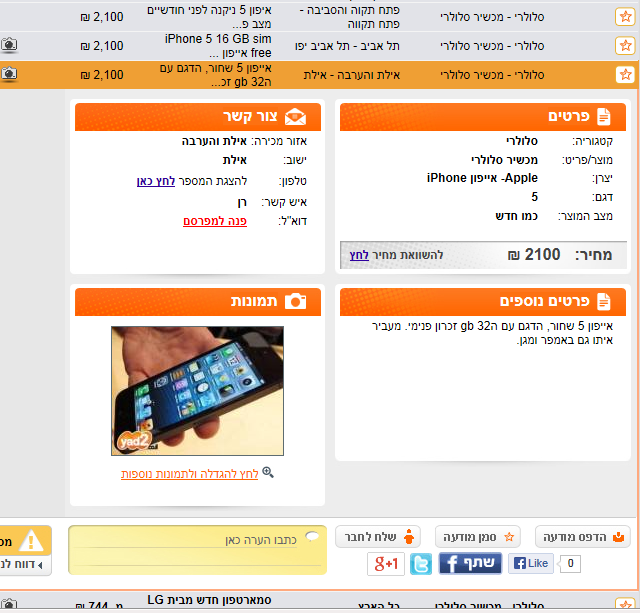Toggle favorite star on the highlighted Eilat row
Screen dimensions: 640x613
625,75
